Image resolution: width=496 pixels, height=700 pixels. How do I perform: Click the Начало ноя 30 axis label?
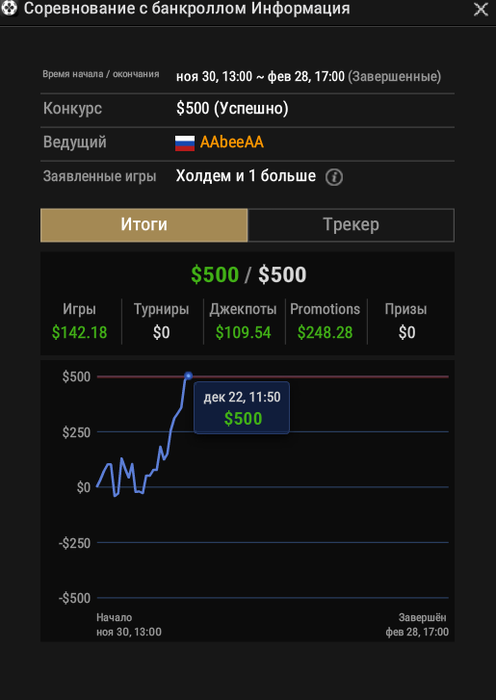(x=129, y=625)
